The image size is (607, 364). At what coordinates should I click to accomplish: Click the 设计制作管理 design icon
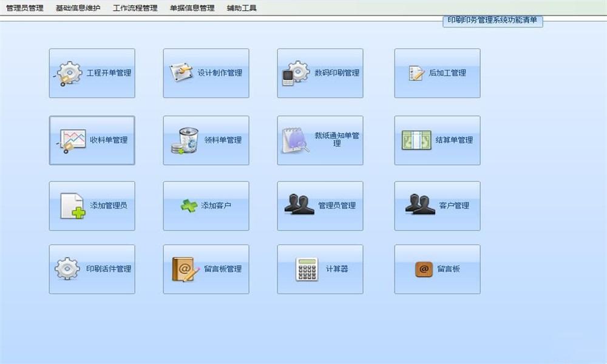181,72
